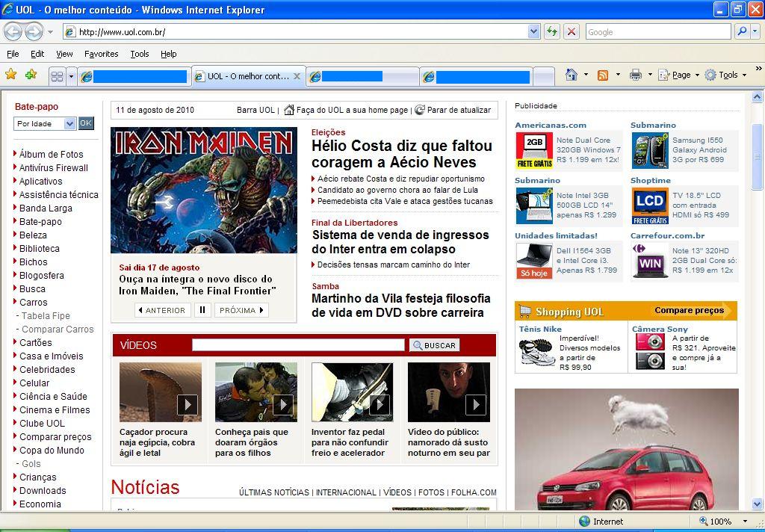This screenshot has width=765, height=532.
Task: Click the Print icon in toolbar
Action: point(635,75)
